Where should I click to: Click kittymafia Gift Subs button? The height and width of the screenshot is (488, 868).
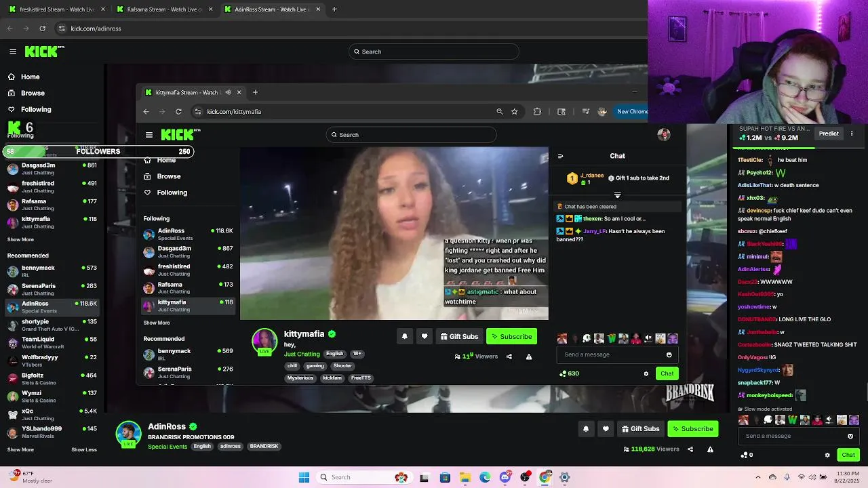(x=459, y=336)
